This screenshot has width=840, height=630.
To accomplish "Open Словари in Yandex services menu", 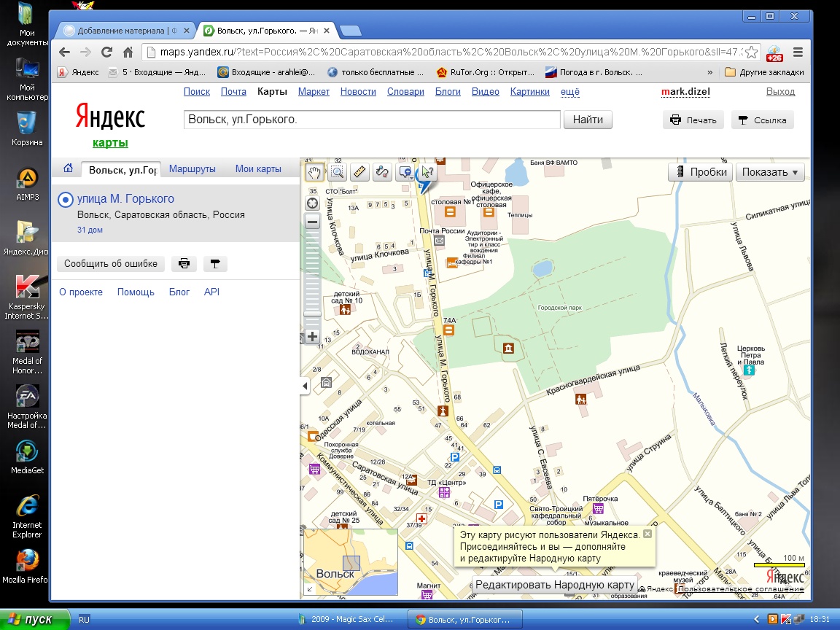I will [405, 92].
